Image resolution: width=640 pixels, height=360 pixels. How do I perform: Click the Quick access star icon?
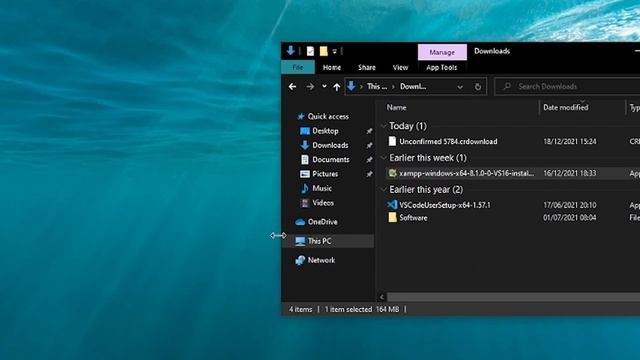pyautogui.click(x=301, y=117)
